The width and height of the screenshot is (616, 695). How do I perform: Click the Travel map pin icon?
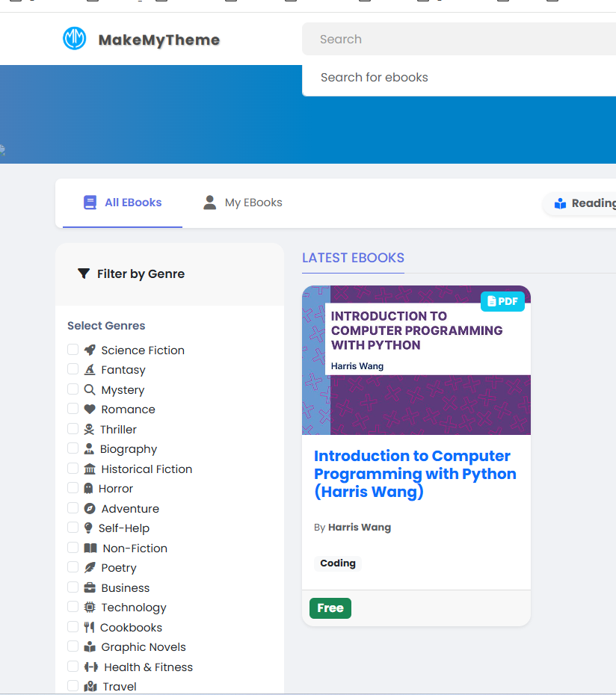pyautogui.click(x=90, y=687)
